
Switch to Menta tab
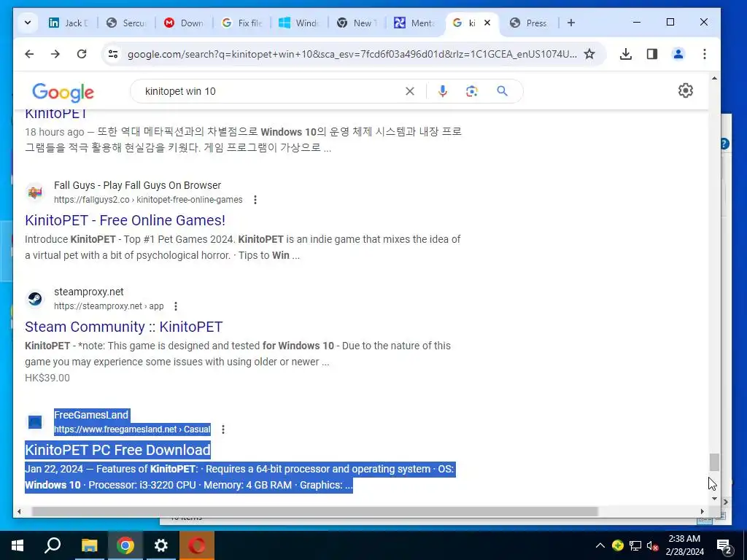click(x=414, y=23)
